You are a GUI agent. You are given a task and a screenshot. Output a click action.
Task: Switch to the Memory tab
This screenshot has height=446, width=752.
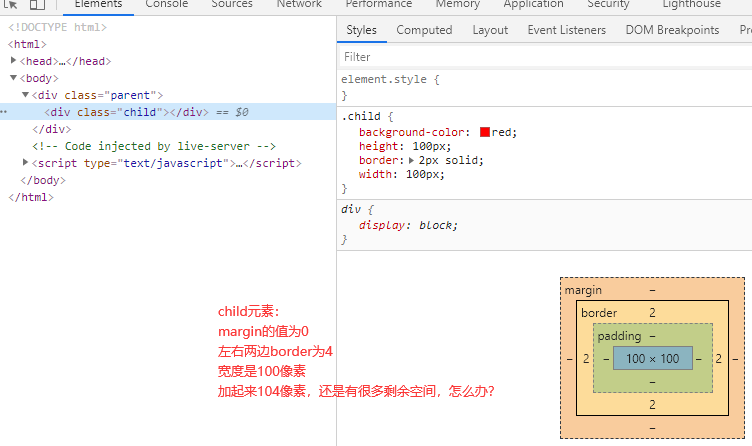458,4
